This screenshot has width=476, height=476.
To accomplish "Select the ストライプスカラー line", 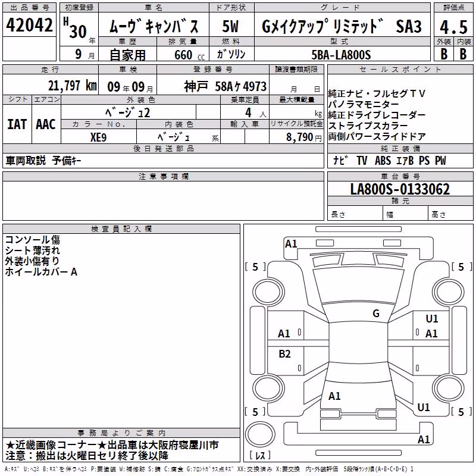I will [x=368, y=126].
